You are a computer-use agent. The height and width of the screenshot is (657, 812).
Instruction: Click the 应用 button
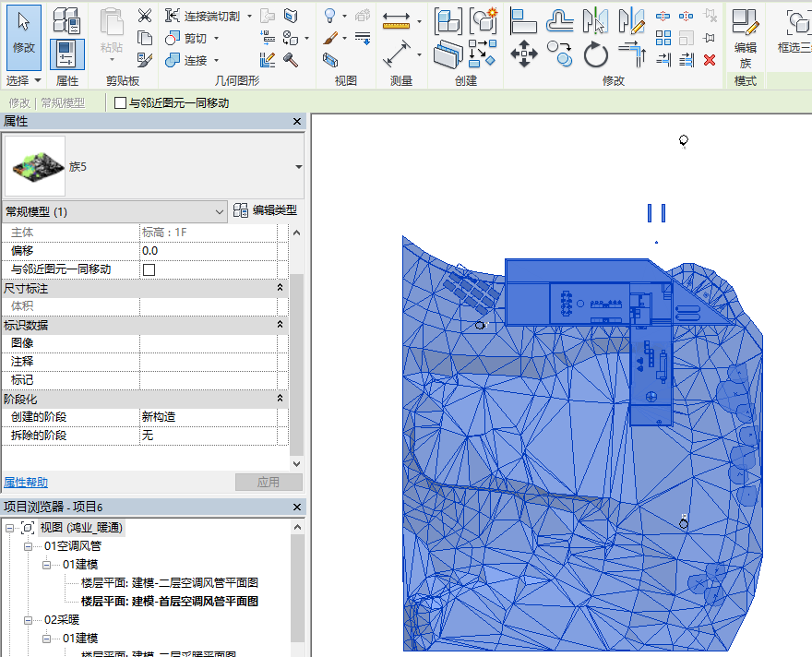269,482
